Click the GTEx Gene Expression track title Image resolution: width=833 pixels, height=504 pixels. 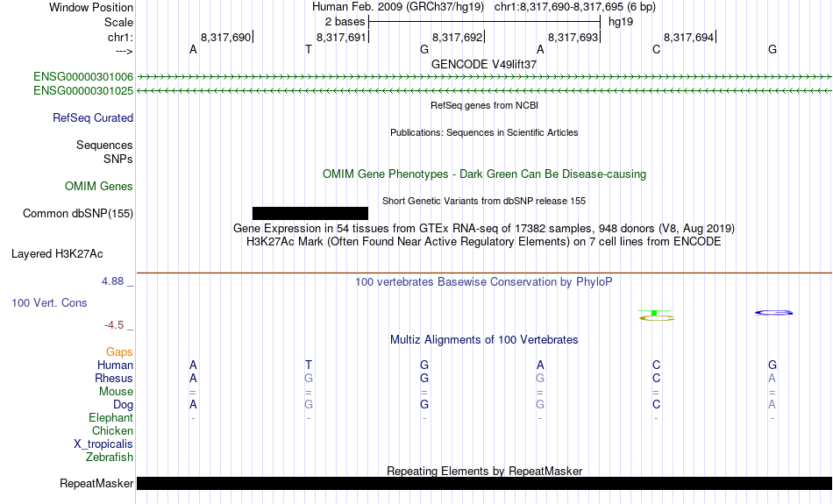click(x=484, y=229)
